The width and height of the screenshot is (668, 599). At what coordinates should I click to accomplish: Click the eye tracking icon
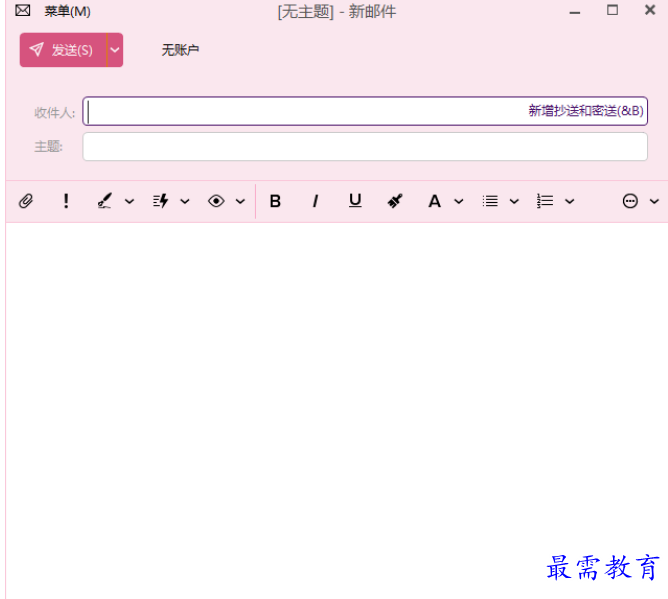[x=216, y=201]
